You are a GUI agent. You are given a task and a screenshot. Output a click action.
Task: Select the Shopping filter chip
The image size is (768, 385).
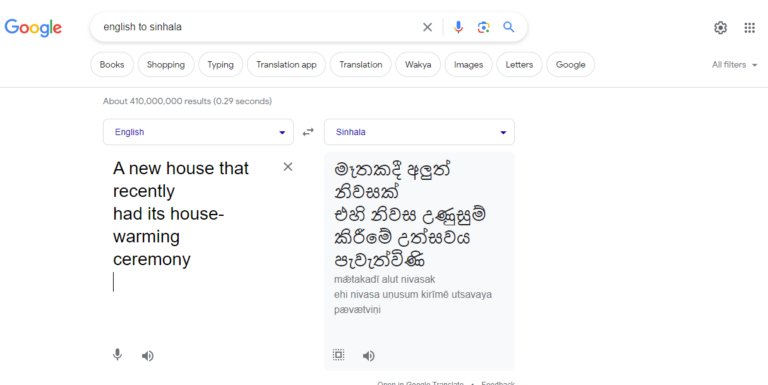coord(166,65)
